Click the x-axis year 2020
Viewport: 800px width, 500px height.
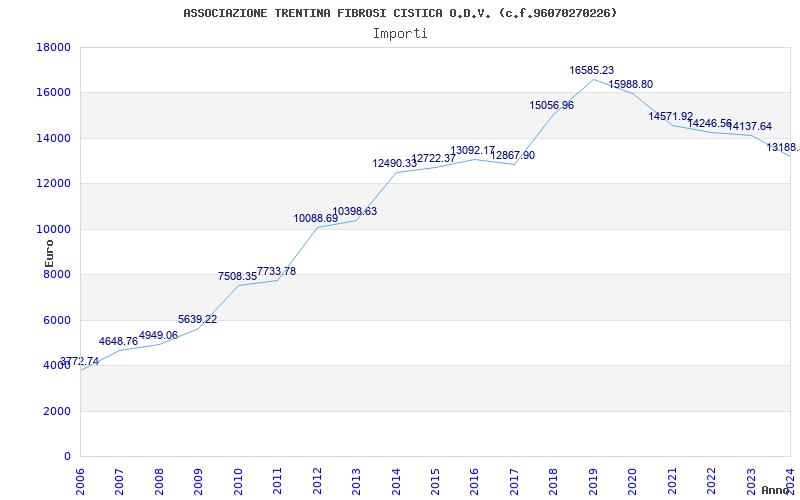[633, 481]
